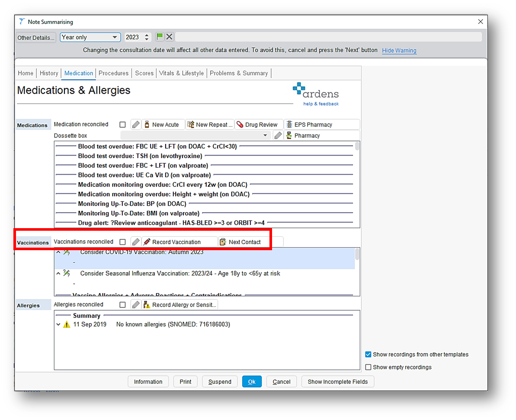Image resolution: width=516 pixels, height=420 pixels.
Task: Open the Year only date dropdown
Action: pyautogui.click(x=90, y=37)
